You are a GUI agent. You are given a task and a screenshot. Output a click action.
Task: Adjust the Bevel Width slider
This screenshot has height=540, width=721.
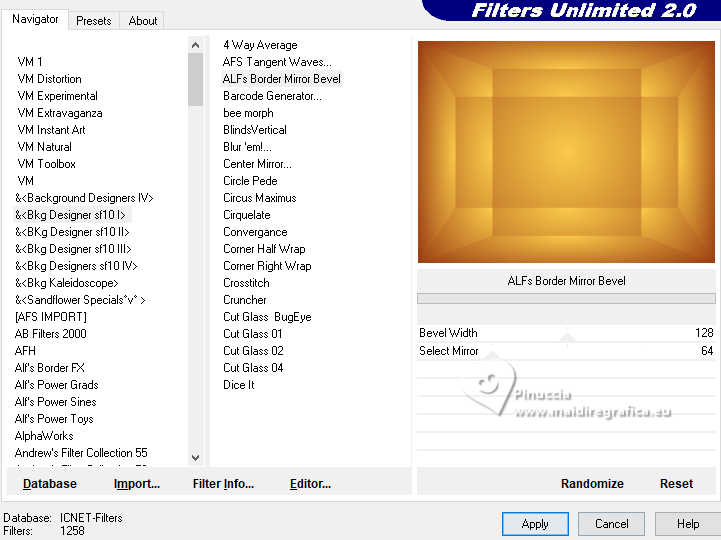coord(567,338)
